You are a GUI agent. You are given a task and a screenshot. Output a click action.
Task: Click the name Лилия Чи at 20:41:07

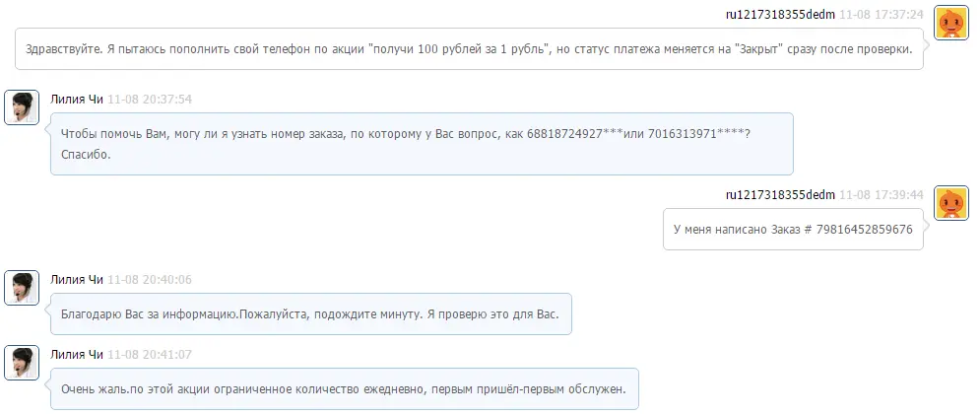pos(77,355)
